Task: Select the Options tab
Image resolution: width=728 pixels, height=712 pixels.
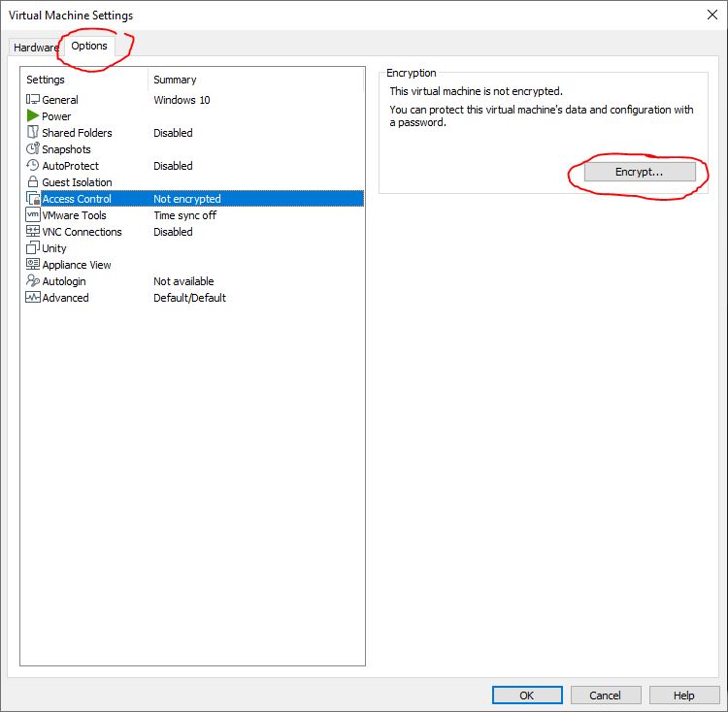Action: [x=89, y=46]
